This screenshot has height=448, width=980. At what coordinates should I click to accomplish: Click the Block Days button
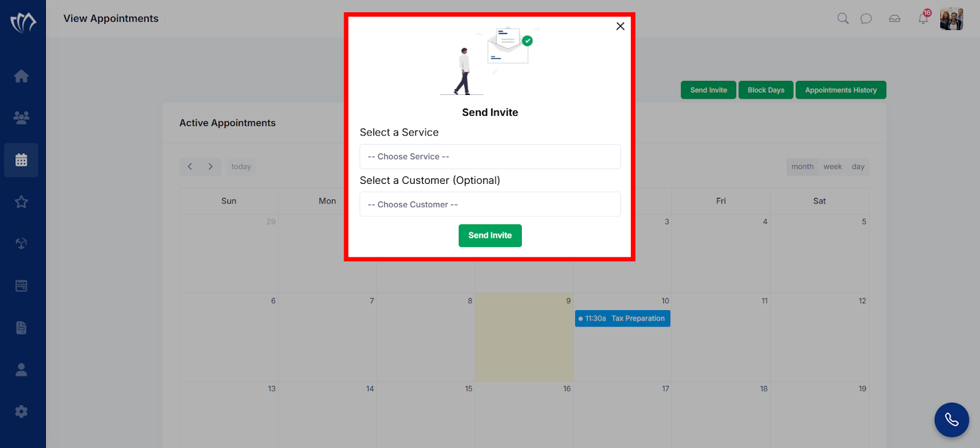point(766,90)
